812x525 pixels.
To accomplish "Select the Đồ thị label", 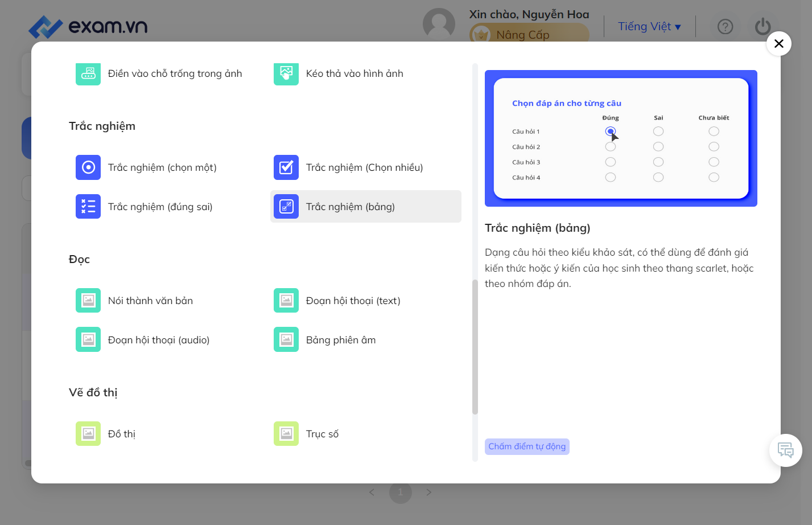I will point(122,434).
